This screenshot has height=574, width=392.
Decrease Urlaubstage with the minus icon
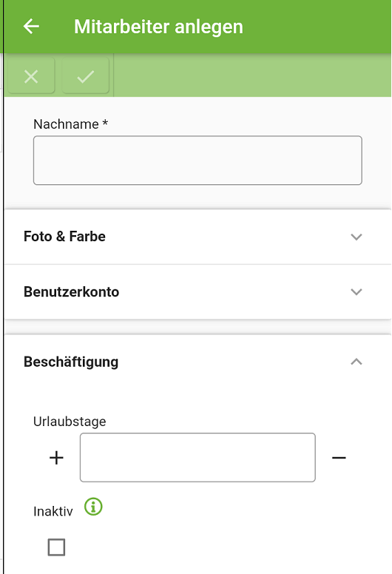(339, 458)
